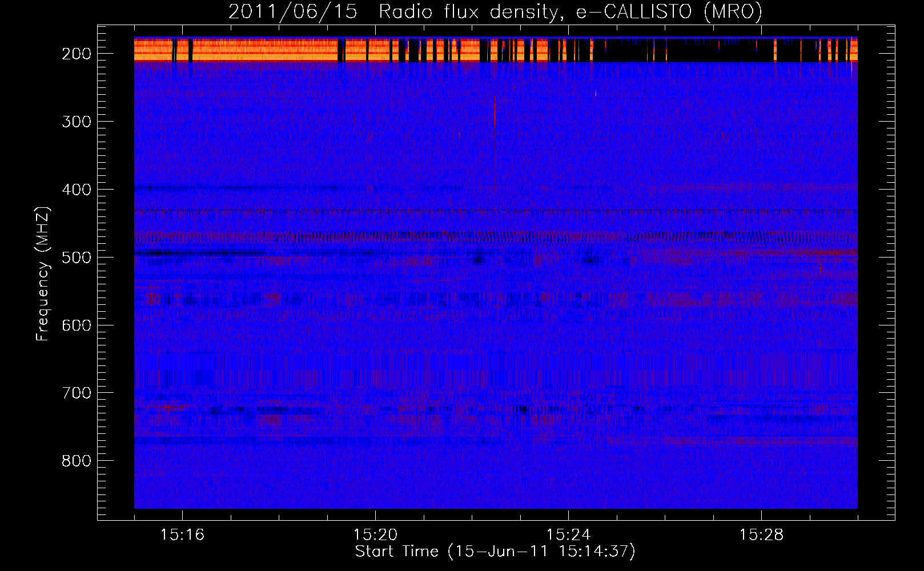Select the 200 frequency axis label
Viewport: 924px width, 571px height.
tap(77, 54)
